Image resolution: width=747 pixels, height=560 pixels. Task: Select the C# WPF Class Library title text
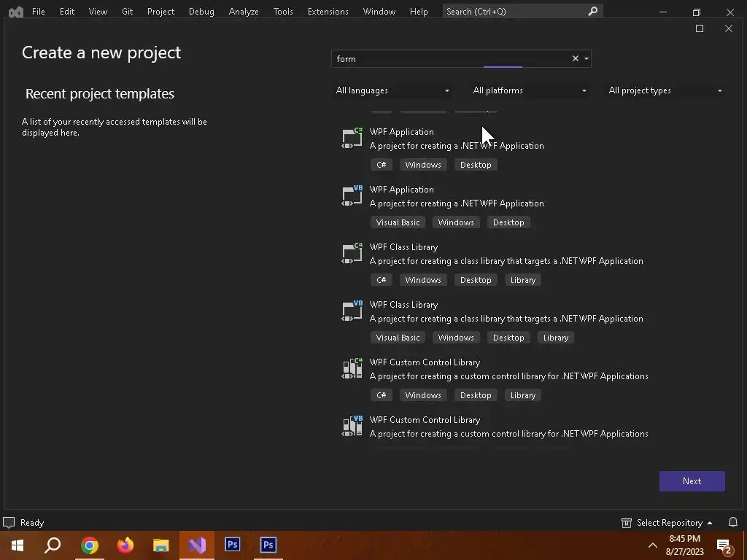(403, 247)
